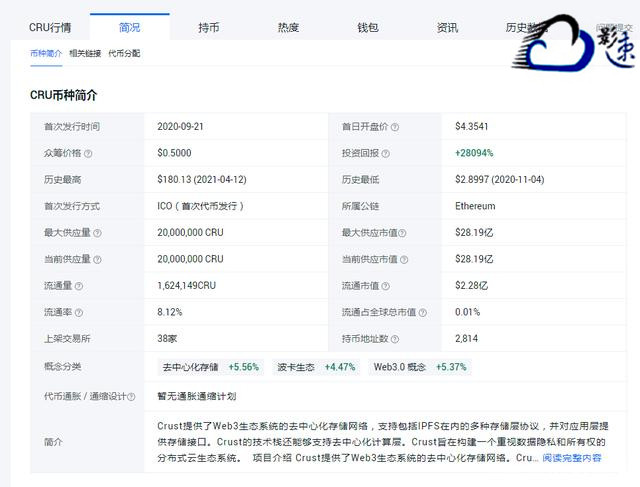Click the help icon next to 最大供应量
This screenshot has height=487, width=640.
coord(98,233)
